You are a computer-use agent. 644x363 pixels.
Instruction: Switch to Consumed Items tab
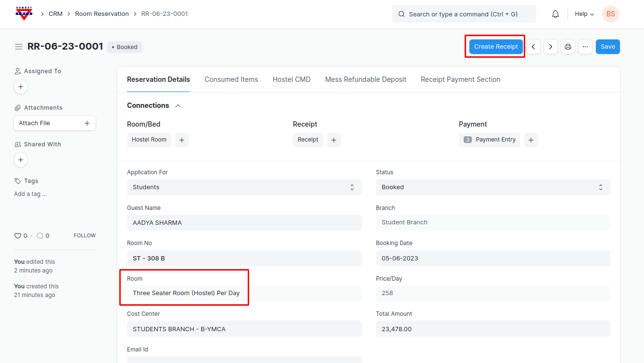(x=231, y=79)
